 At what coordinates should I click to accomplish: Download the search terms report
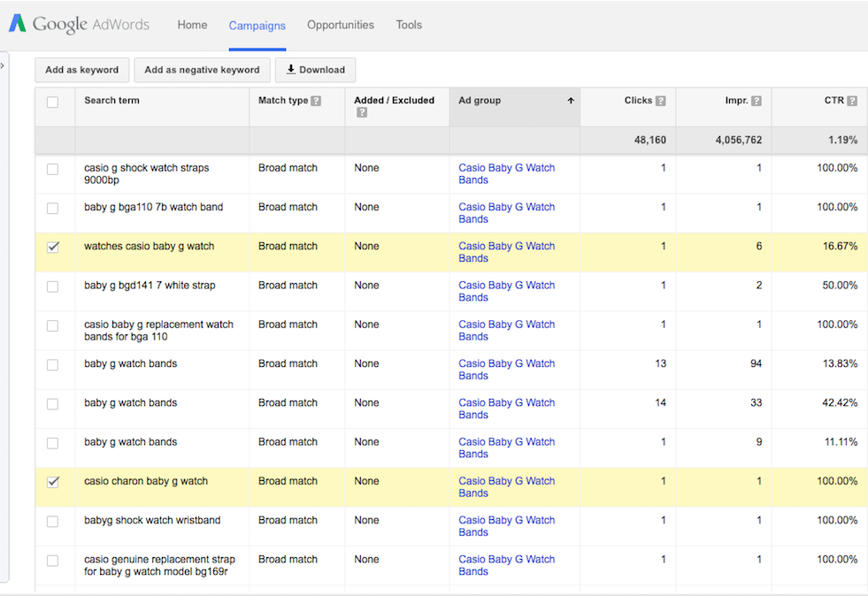(x=315, y=70)
